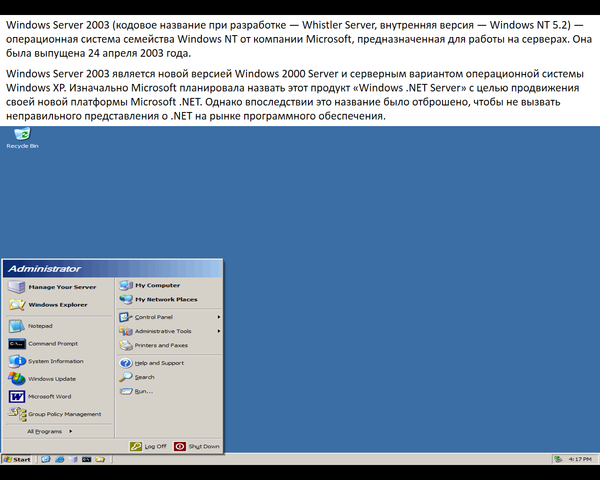This screenshot has width=600, height=480.
Task: Open Notepad in the Start menu
Action: tap(40, 326)
